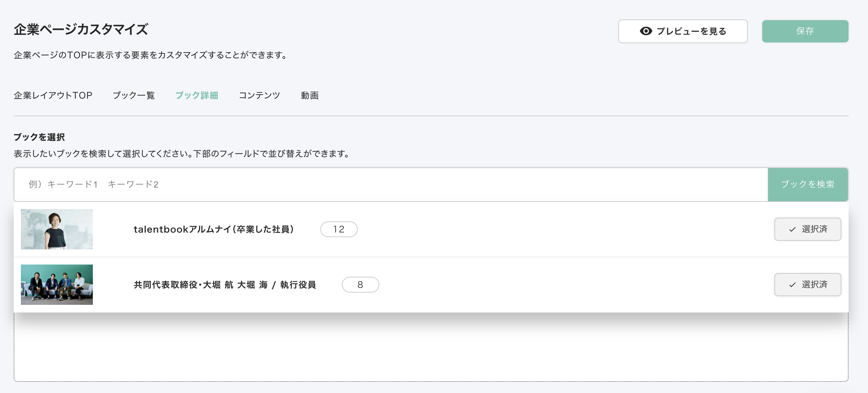Image resolution: width=868 pixels, height=393 pixels.
Task: Select the ブック詳細 tab
Action: pyautogui.click(x=196, y=95)
